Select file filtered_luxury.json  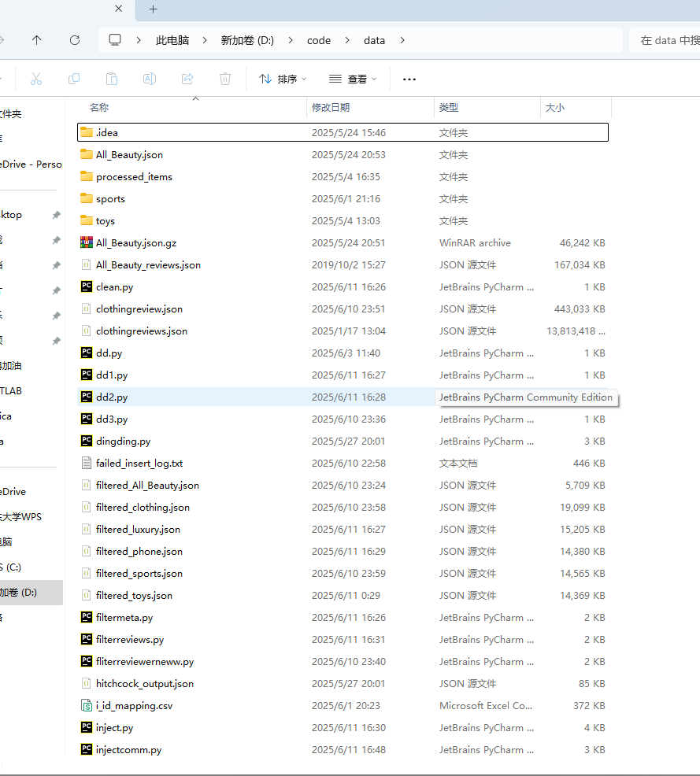(138, 530)
